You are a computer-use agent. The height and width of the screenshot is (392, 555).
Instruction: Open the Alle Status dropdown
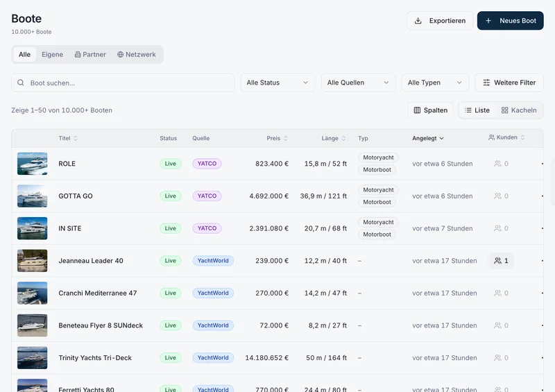(x=277, y=83)
